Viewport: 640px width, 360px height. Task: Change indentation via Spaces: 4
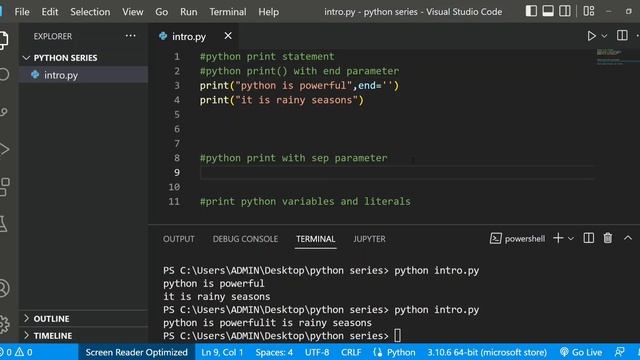(274, 352)
